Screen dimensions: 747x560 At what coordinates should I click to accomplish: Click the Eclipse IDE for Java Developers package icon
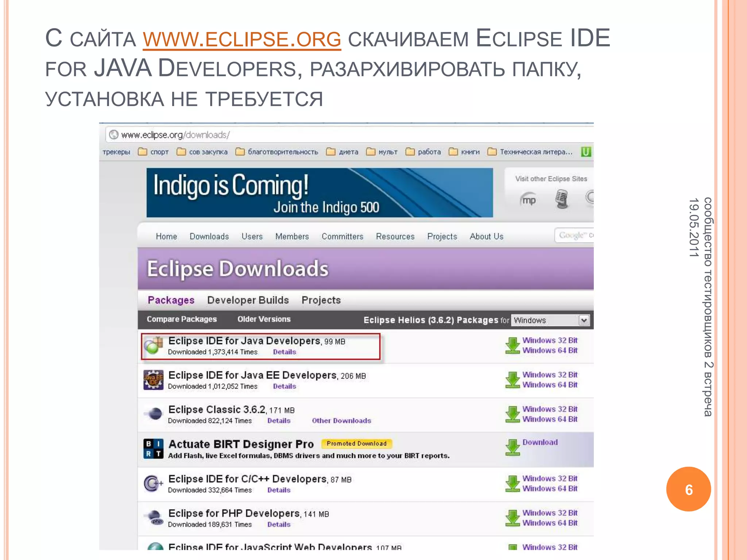(x=154, y=346)
